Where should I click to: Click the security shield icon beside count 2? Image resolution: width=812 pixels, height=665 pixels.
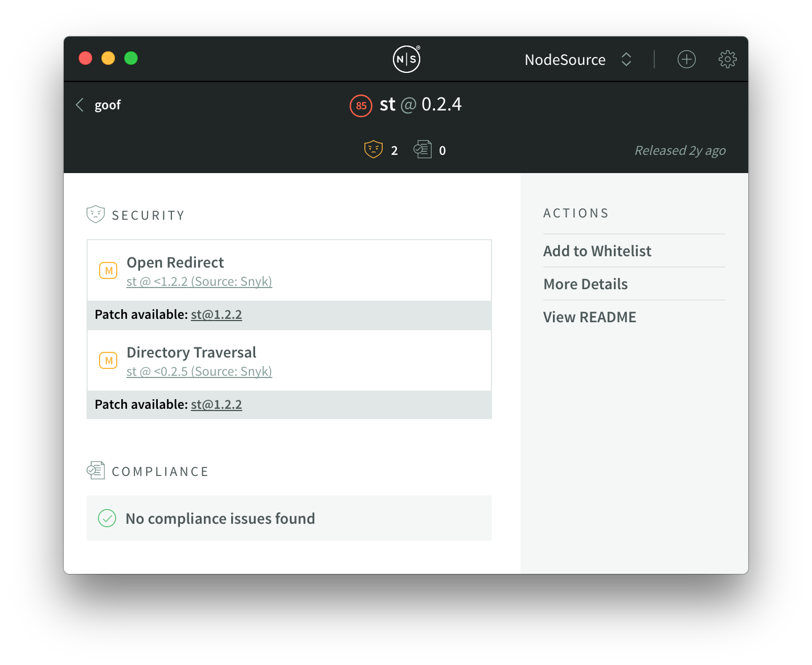[x=374, y=149]
